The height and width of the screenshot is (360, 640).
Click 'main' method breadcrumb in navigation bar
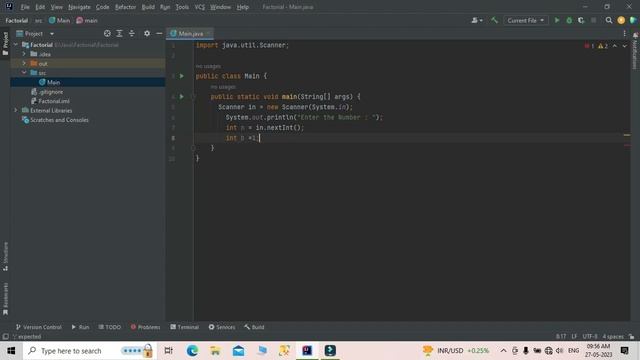click(x=87, y=20)
